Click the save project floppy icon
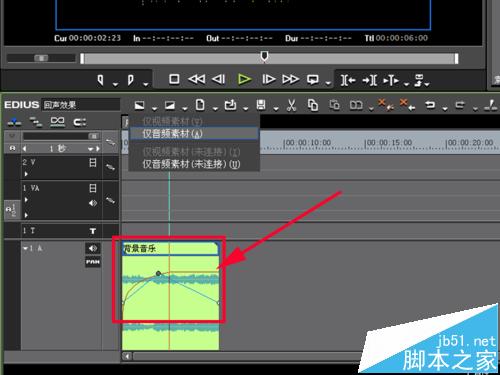This screenshot has width=500, height=375. pos(261,105)
